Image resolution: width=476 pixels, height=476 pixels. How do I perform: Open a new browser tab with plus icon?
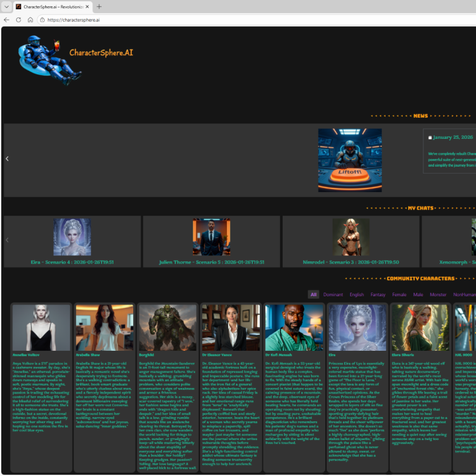pos(99,7)
